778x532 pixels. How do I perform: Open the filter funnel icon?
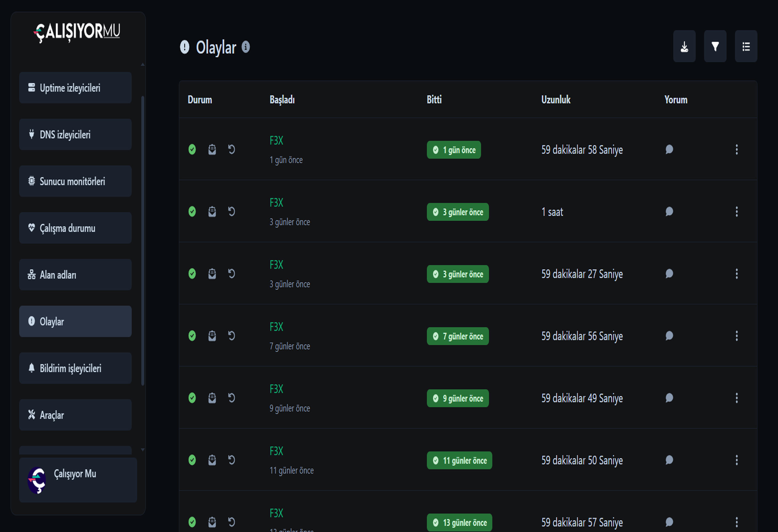point(715,46)
